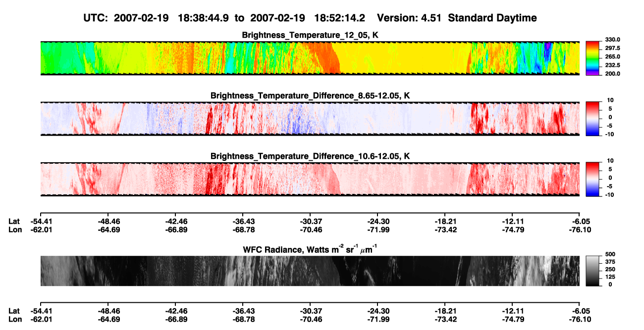
Task: Click the upper axis latitude value -42.46
Action: click(176, 221)
